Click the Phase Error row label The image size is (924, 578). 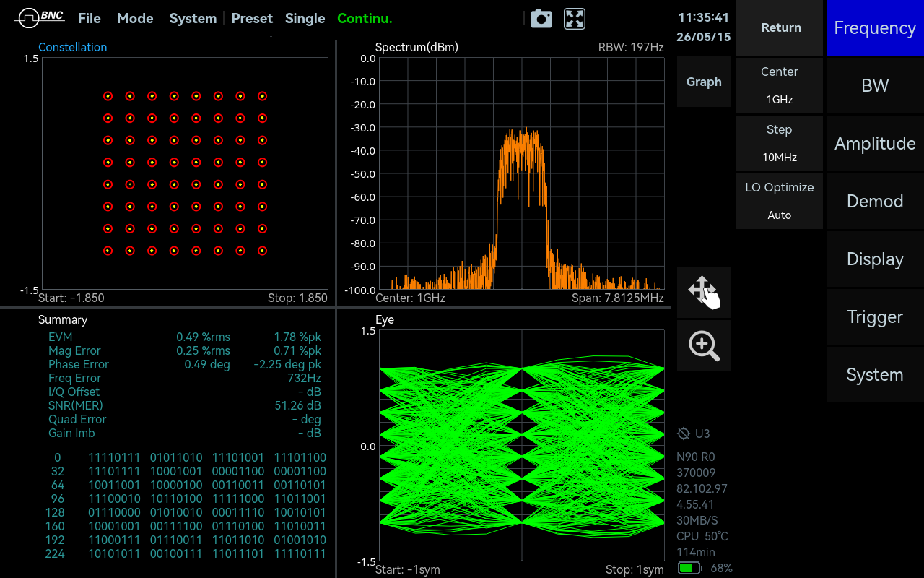coord(79,364)
